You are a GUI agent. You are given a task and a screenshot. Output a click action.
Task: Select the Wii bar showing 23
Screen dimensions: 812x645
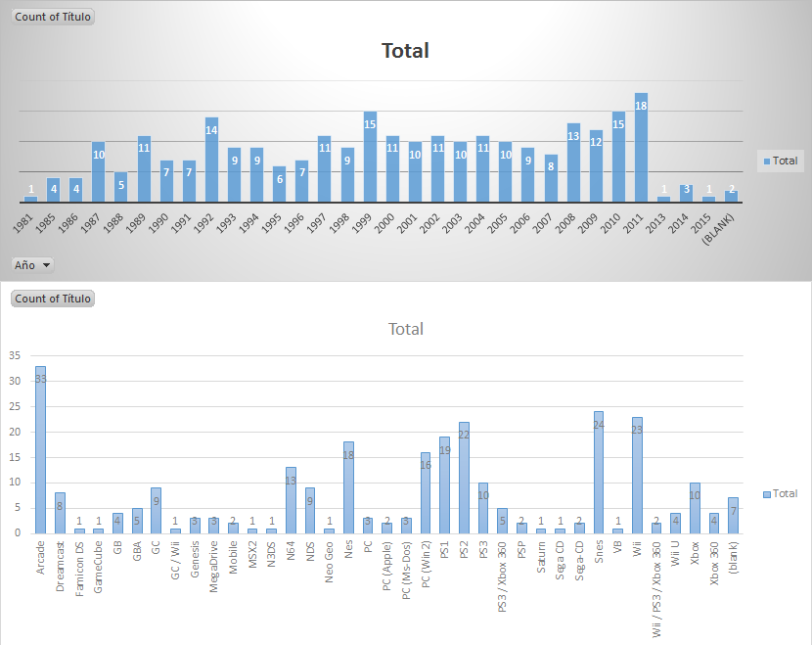tap(636, 475)
